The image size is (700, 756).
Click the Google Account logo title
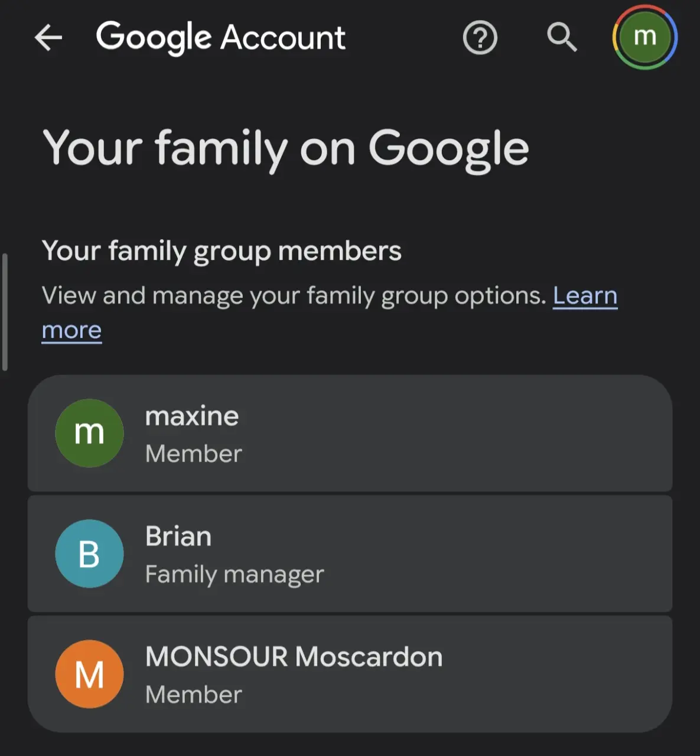221,38
